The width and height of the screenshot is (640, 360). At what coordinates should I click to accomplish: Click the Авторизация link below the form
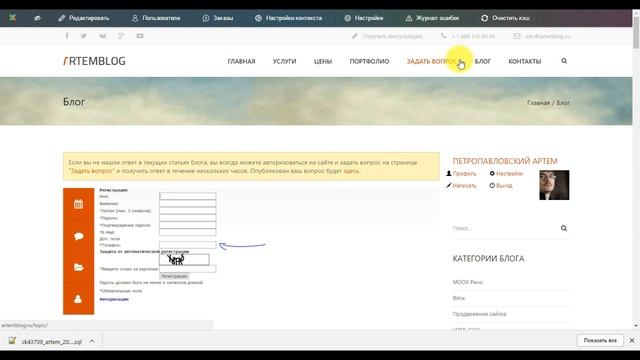(114, 299)
